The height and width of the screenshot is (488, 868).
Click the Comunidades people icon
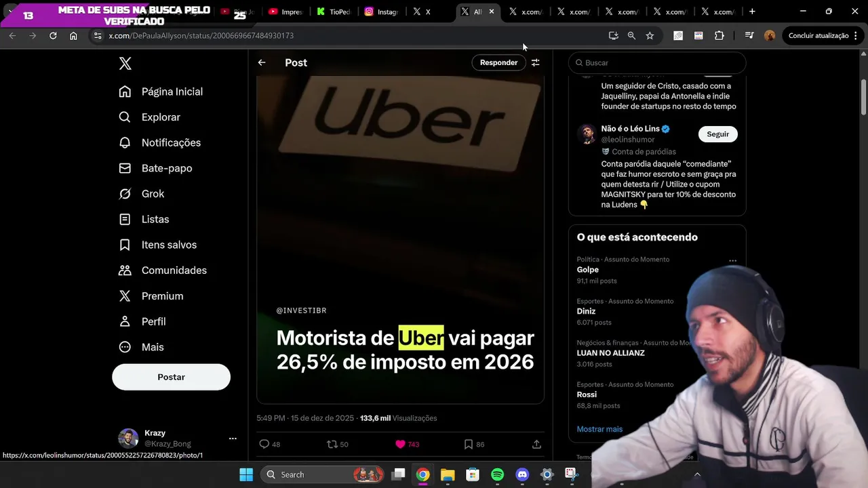[125, 270]
